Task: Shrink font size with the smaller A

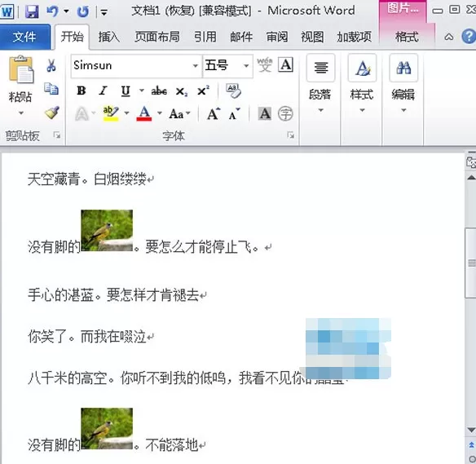Action: [x=235, y=114]
